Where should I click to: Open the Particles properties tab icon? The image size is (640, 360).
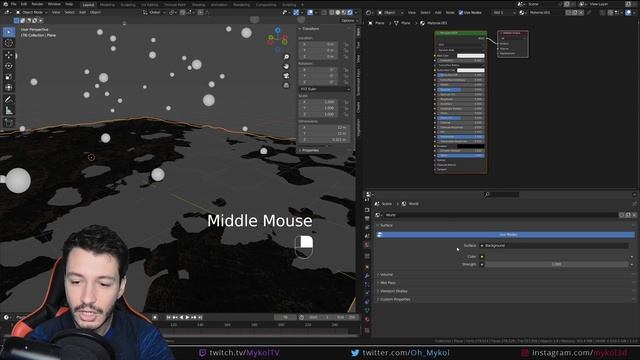click(x=367, y=284)
